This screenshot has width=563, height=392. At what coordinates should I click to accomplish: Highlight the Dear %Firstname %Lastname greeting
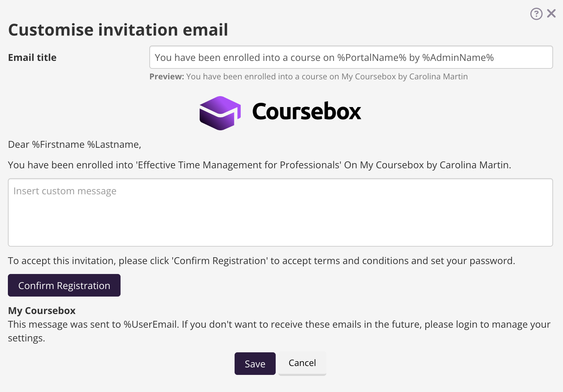pos(74,144)
